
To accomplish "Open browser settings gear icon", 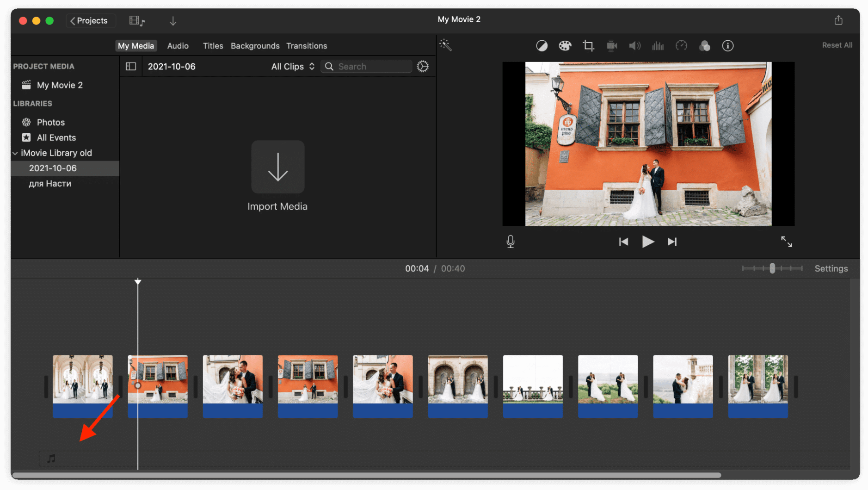I will (423, 66).
